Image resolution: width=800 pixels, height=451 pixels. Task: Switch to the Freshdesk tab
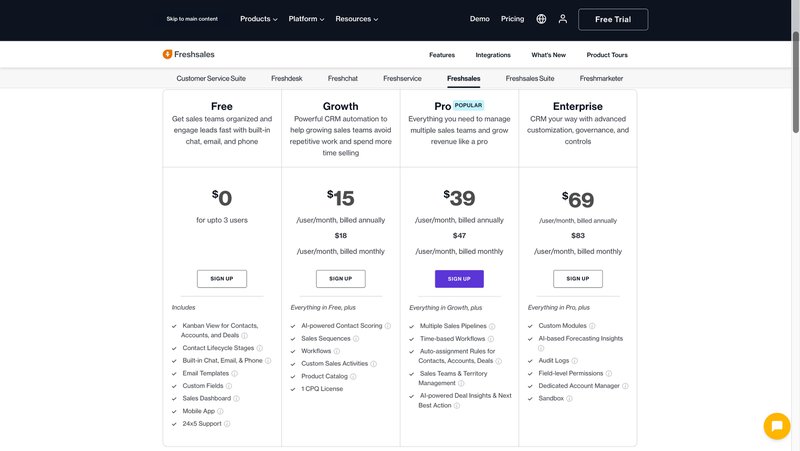click(287, 79)
